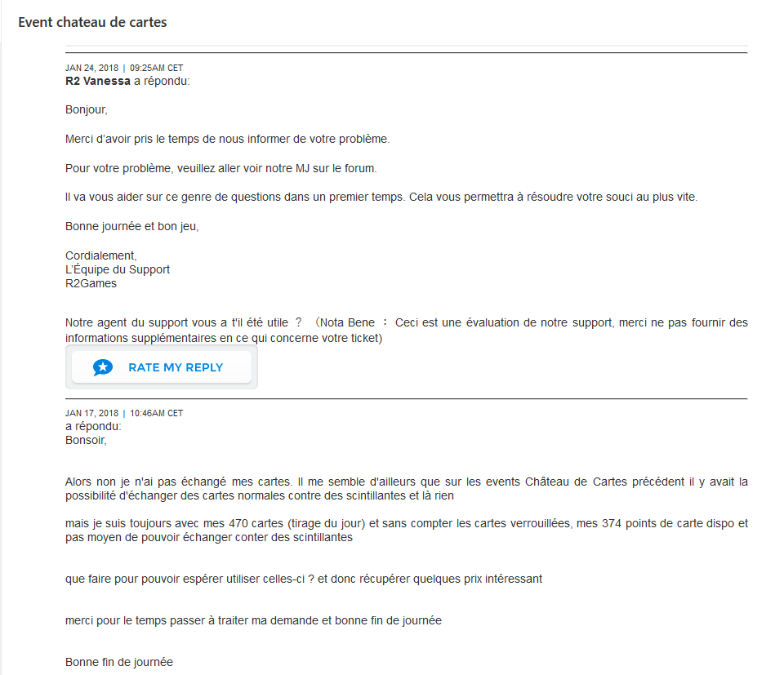The height and width of the screenshot is (675, 784).
Task: Click the star speech-bubble icon
Action: pos(102,367)
